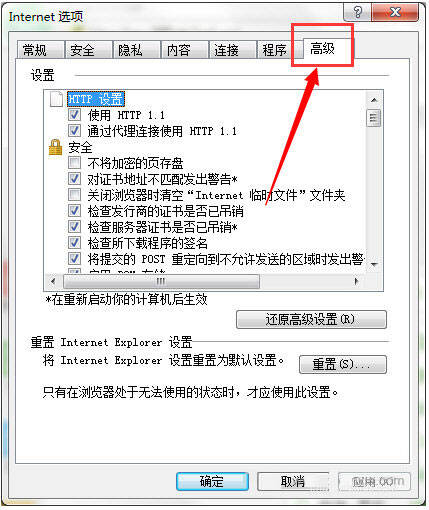Click the scroll-up arrow of settings list
Image resolution: width=429 pixels, height=510 pixels.
(x=374, y=100)
